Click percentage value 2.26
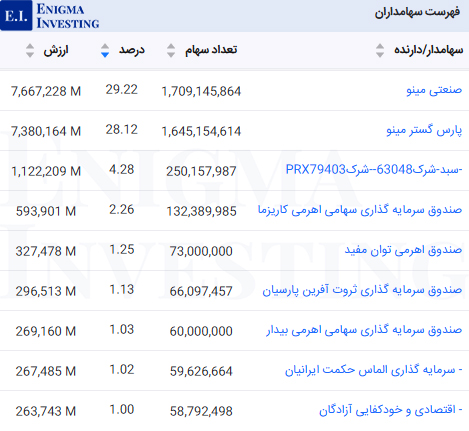This screenshot has height=431, width=469. [x=122, y=210]
